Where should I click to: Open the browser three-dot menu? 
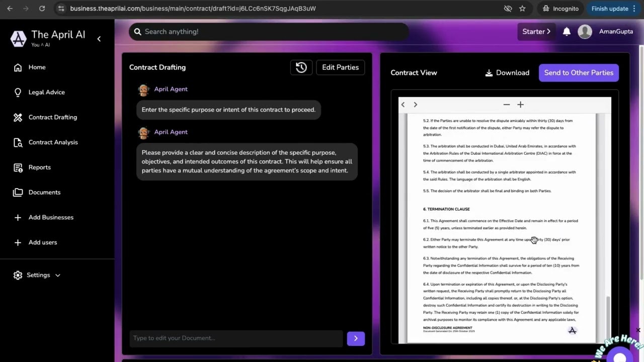coord(634,9)
